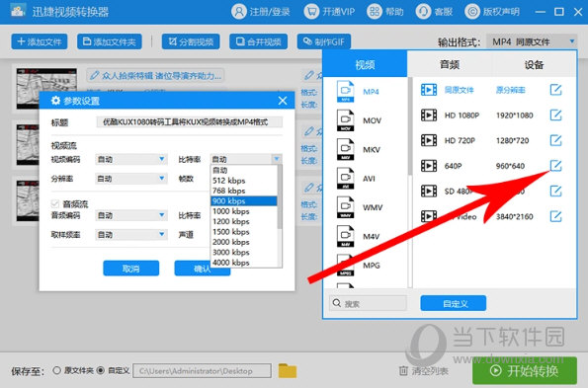Viewport: 588px width, 388px height.
Task: Click the 开始转换 start conversion button
Action: (524, 371)
